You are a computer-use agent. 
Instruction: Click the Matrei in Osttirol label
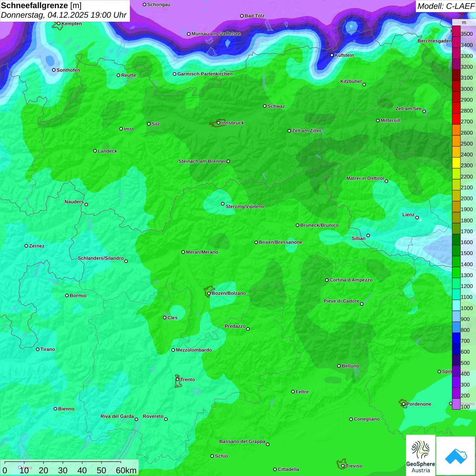tap(365, 178)
